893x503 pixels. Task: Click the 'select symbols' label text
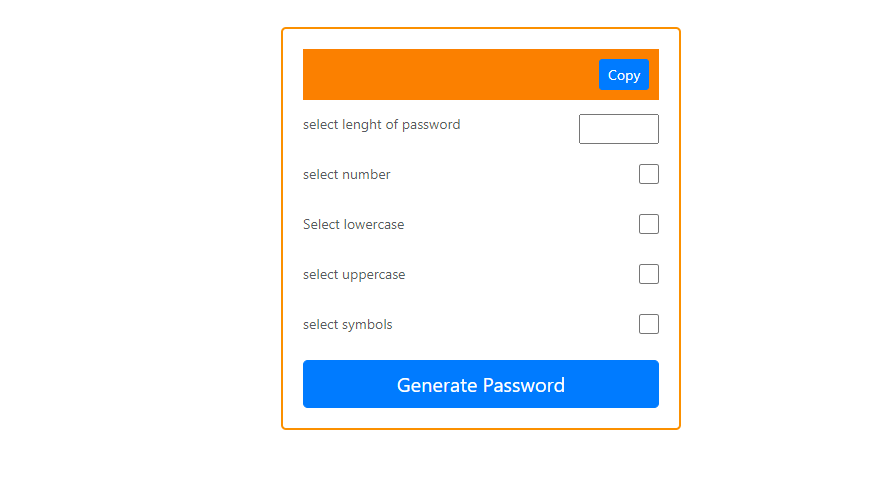(347, 325)
